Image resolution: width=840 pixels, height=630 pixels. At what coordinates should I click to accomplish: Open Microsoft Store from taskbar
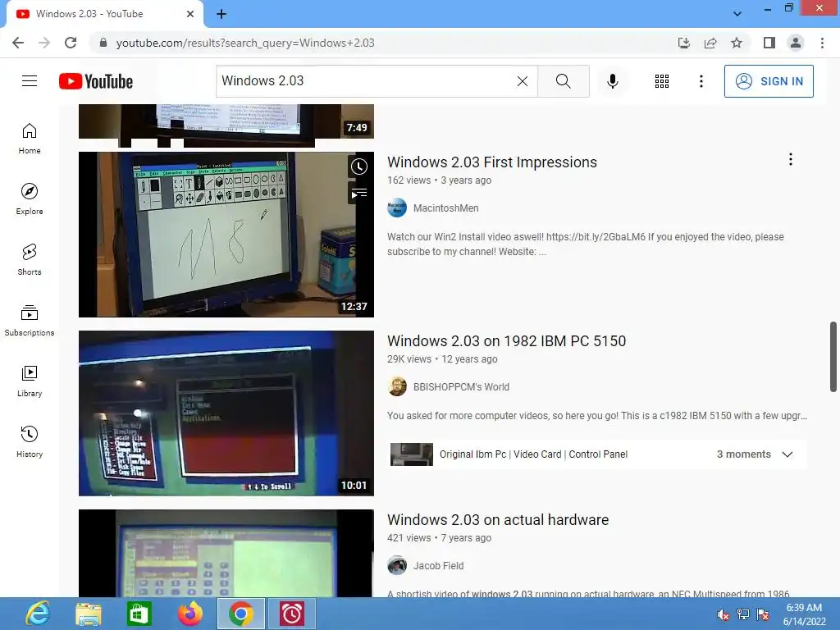139,614
